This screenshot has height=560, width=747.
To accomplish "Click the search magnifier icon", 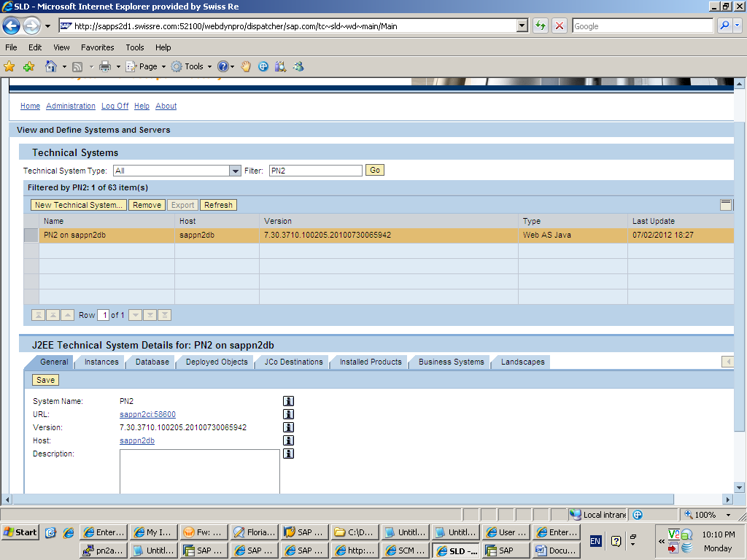I will coord(724,26).
